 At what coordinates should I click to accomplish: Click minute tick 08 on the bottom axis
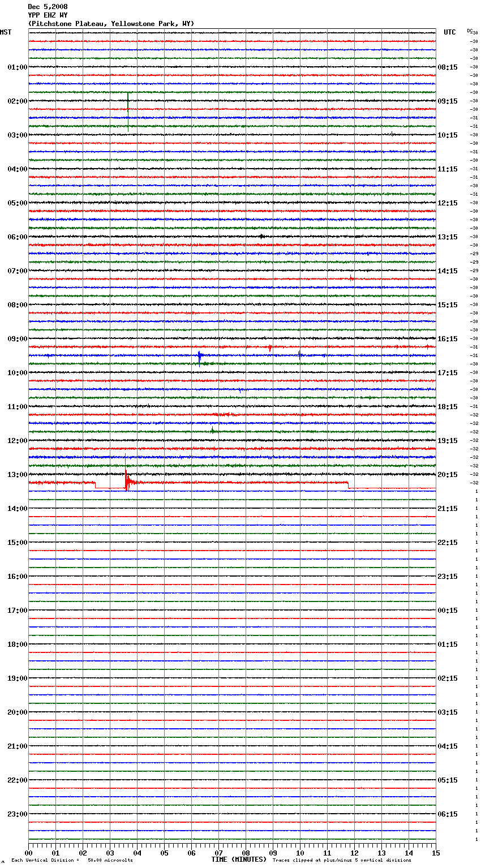pos(246,853)
